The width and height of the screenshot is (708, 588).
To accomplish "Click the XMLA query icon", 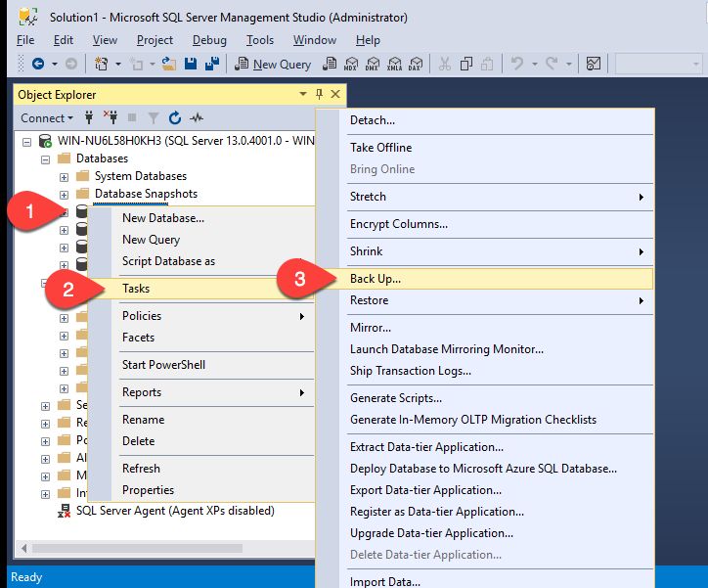I will pyautogui.click(x=394, y=64).
